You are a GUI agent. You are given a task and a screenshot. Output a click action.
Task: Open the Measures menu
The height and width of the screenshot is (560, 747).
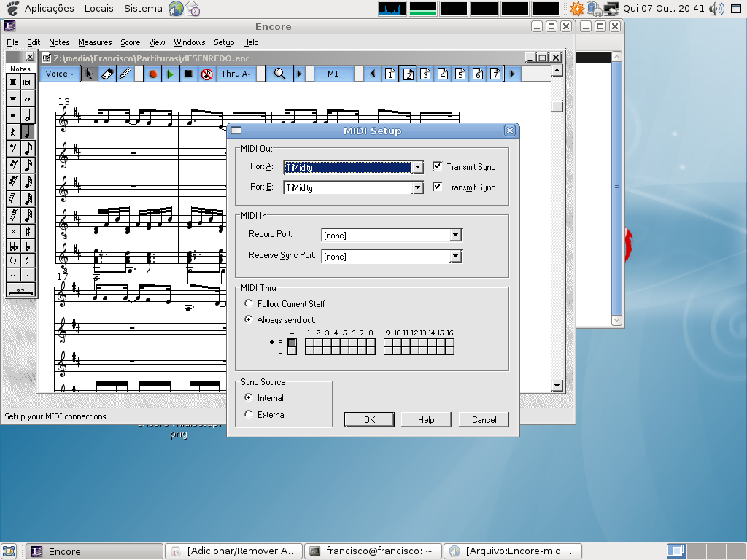pos(95,42)
